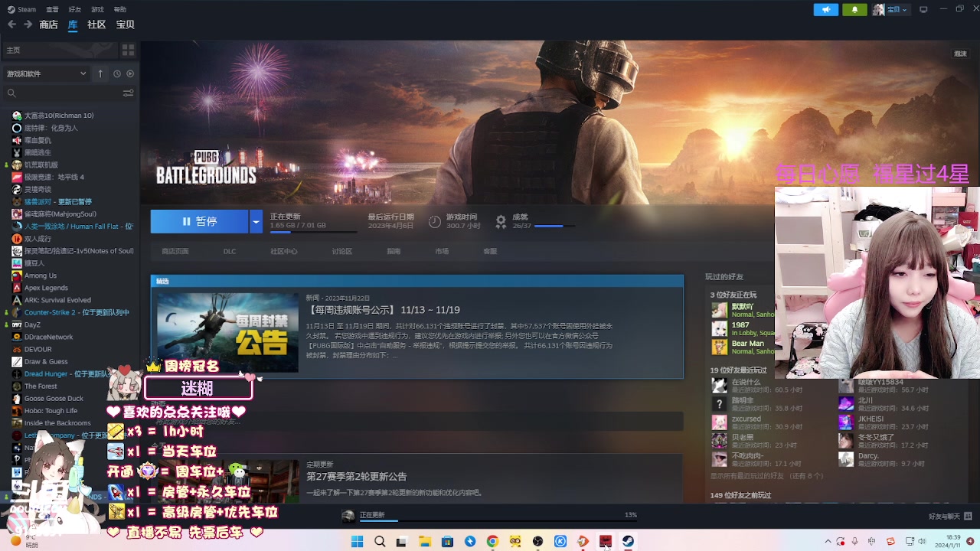Viewport: 980px width, 551px height.
Task: Open the 讨论区 (Discussions) tab
Action: (x=342, y=251)
